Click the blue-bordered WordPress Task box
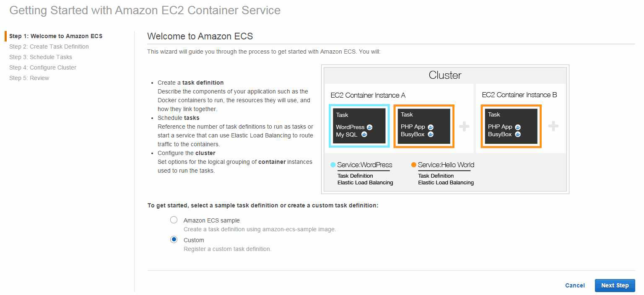Image resolution: width=644 pixels, height=295 pixels. tap(359, 126)
